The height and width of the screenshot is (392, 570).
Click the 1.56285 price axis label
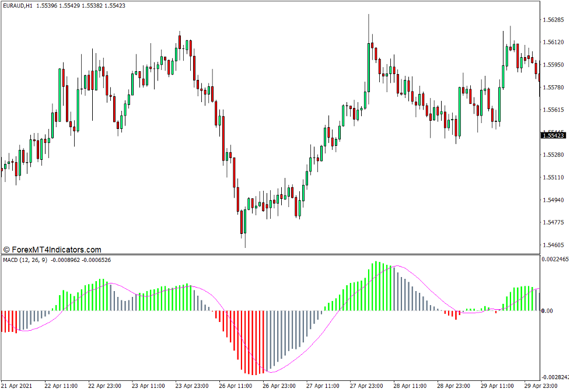(552, 20)
